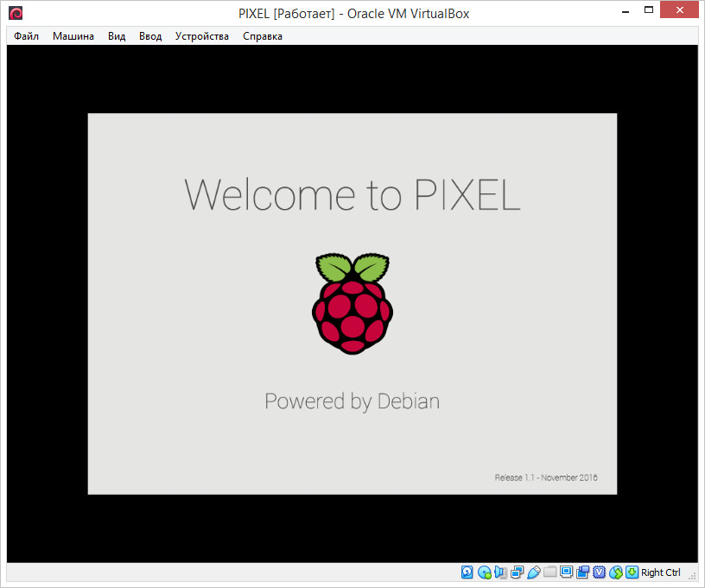Image resolution: width=705 pixels, height=588 pixels.
Task: Click the video capture status icon
Action: [x=582, y=572]
